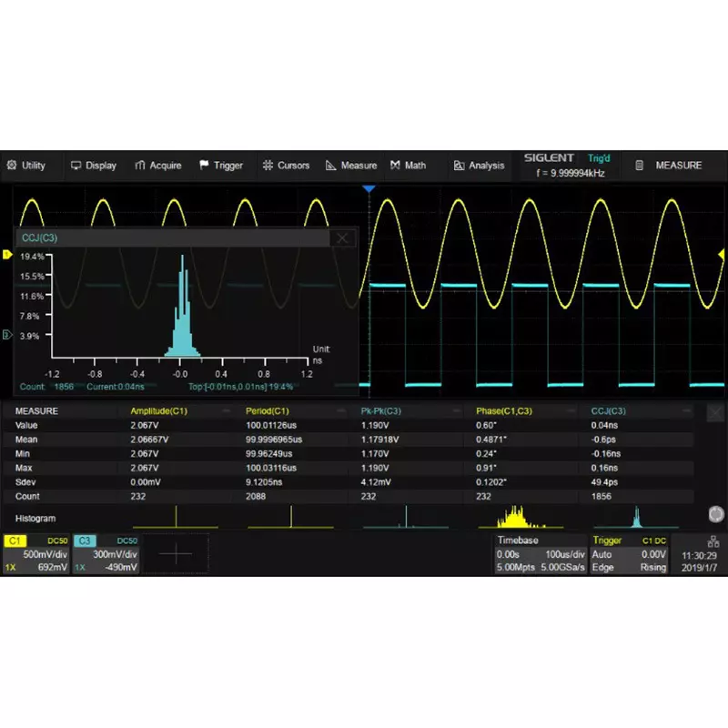Viewport: 728px width, 728px height.
Task: Open the Measure menu
Action: click(351, 166)
